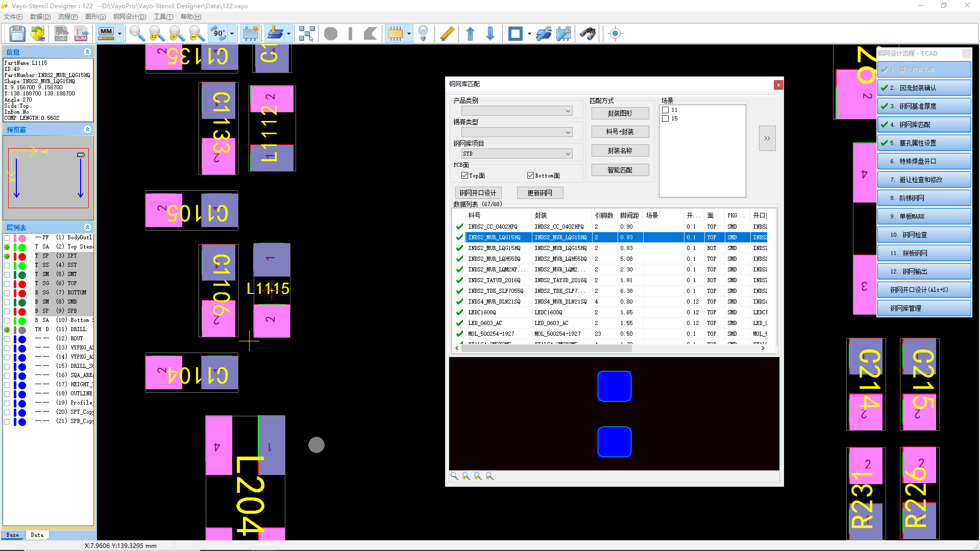Open the 流程(P) menu
This screenshot has width=980, height=551.
click(x=68, y=17)
